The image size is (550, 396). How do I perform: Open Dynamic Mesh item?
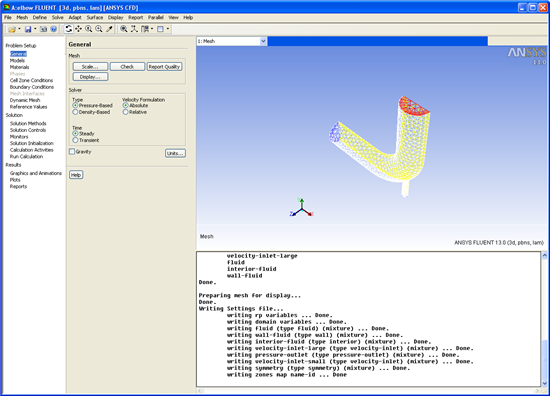click(x=25, y=100)
